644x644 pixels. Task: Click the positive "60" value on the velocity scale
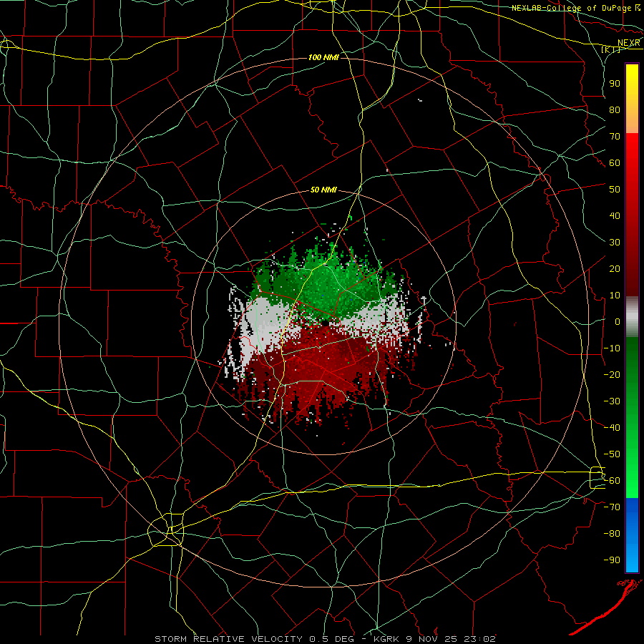click(x=615, y=162)
